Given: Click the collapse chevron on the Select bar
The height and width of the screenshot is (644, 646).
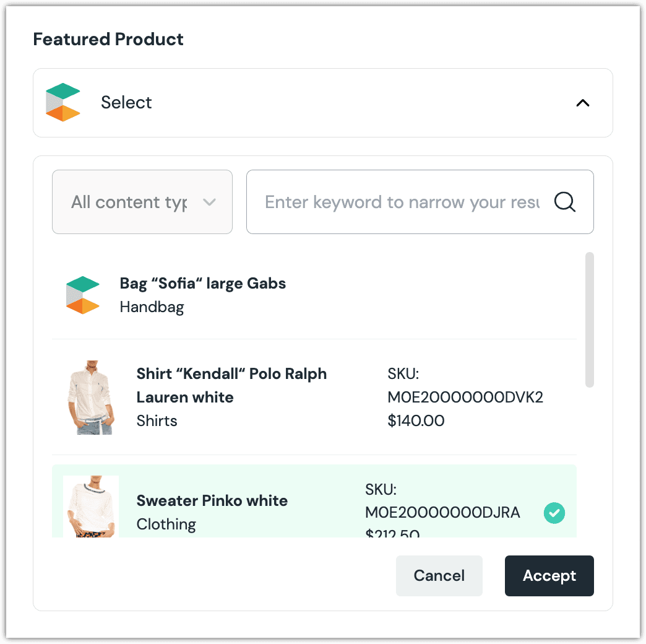Looking at the screenshot, I should pyautogui.click(x=582, y=103).
